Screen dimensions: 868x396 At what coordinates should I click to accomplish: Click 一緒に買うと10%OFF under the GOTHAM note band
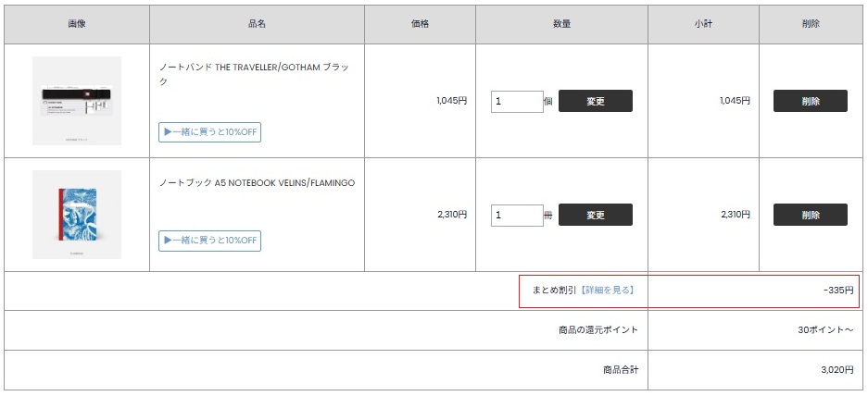(x=209, y=132)
